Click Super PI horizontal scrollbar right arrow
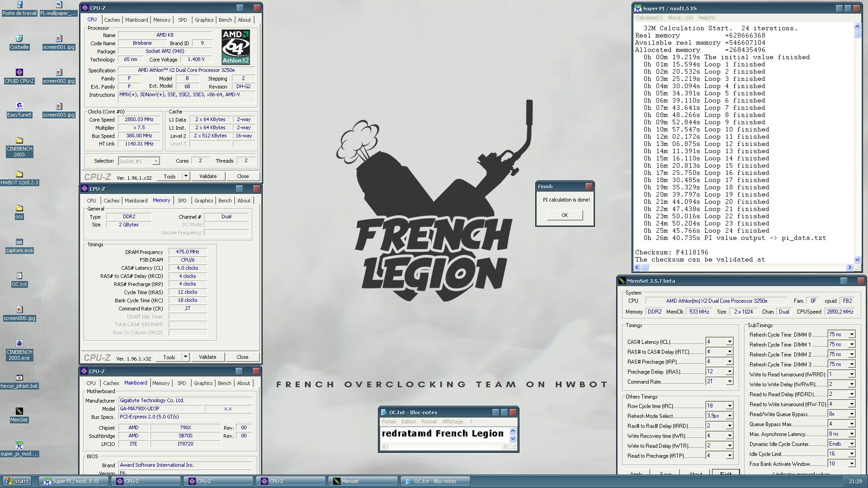868x488 pixels. click(x=849, y=267)
